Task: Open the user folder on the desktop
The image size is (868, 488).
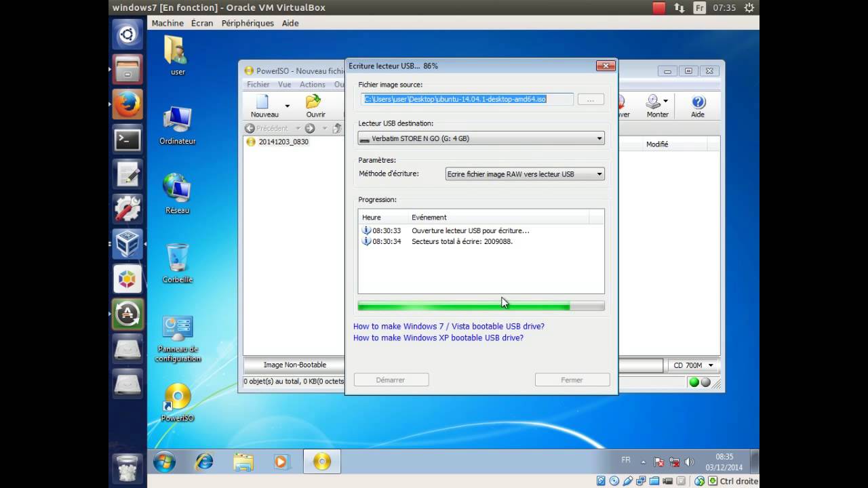Action: pyautogui.click(x=178, y=55)
